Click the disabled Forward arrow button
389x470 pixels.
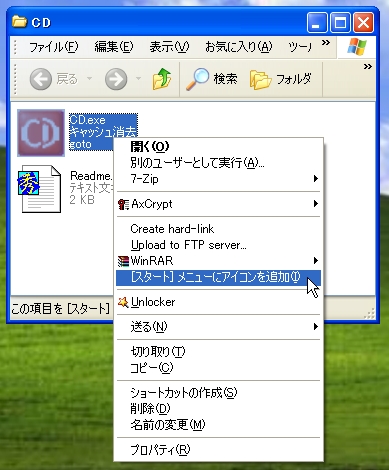coord(116,79)
